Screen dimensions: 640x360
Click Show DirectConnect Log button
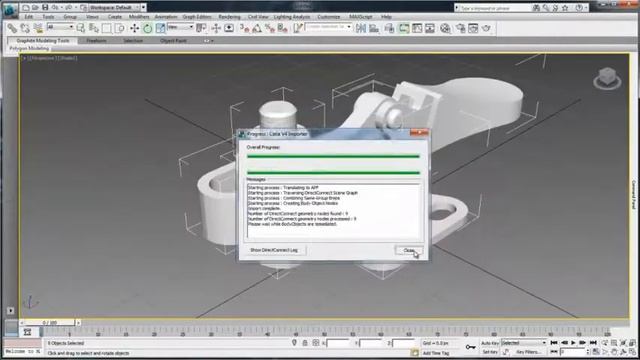coord(274,250)
